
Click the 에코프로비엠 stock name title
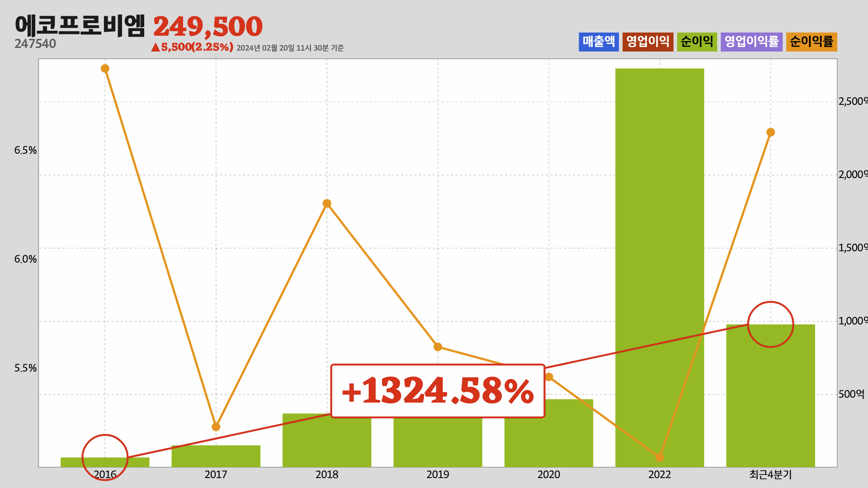(x=80, y=26)
